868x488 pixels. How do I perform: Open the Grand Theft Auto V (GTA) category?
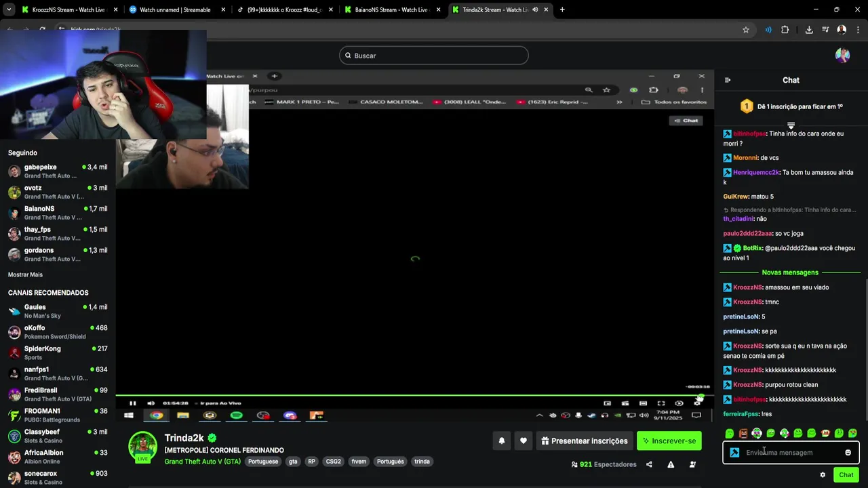[x=202, y=462]
